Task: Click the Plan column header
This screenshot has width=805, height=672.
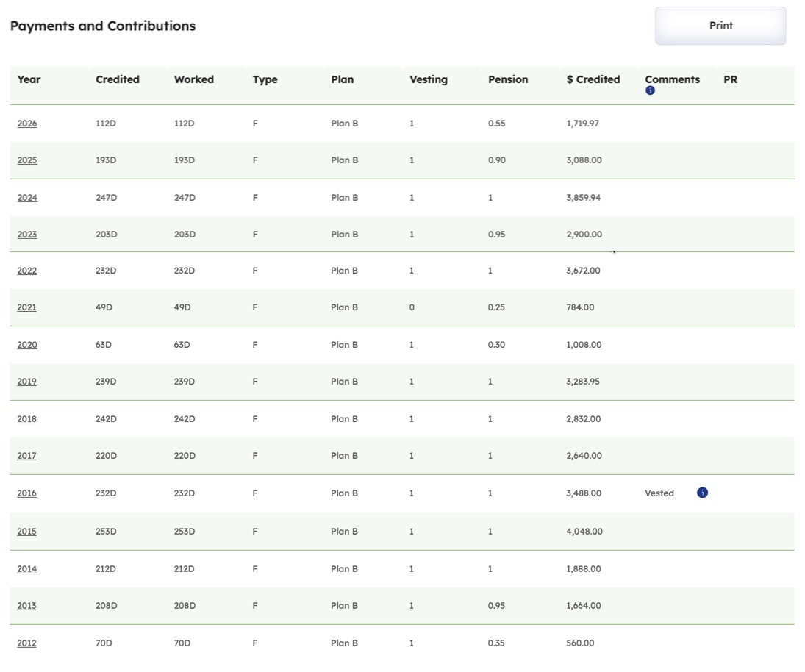Action: click(343, 79)
